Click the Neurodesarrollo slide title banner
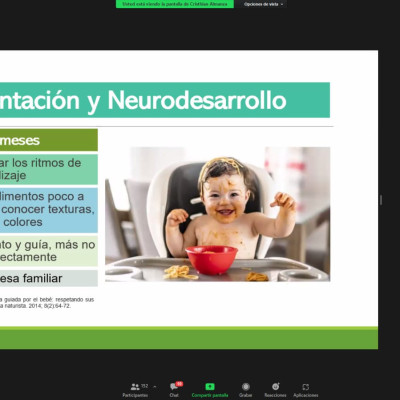 click(165, 100)
